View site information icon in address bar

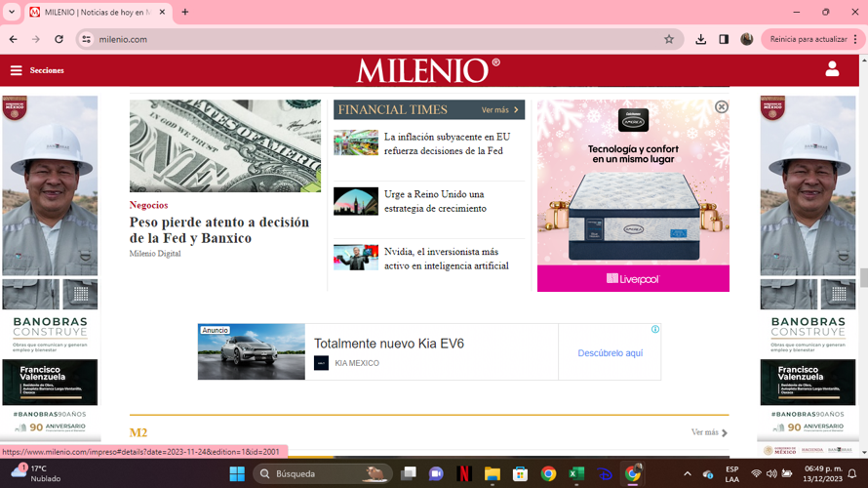[x=87, y=39]
